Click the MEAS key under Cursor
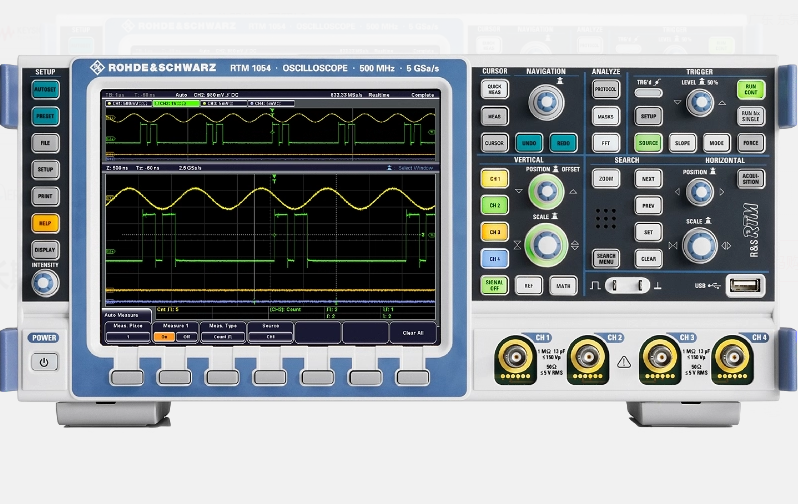This screenshot has height=504, width=798. pos(494,116)
